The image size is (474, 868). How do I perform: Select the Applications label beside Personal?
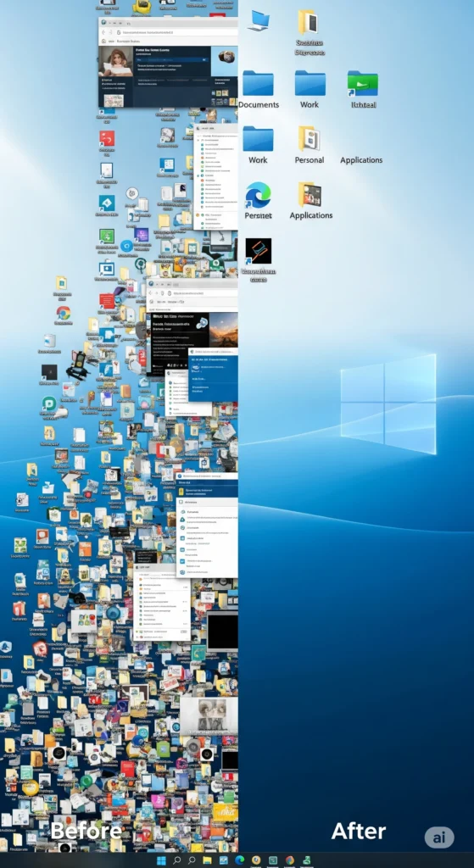coord(361,160)
